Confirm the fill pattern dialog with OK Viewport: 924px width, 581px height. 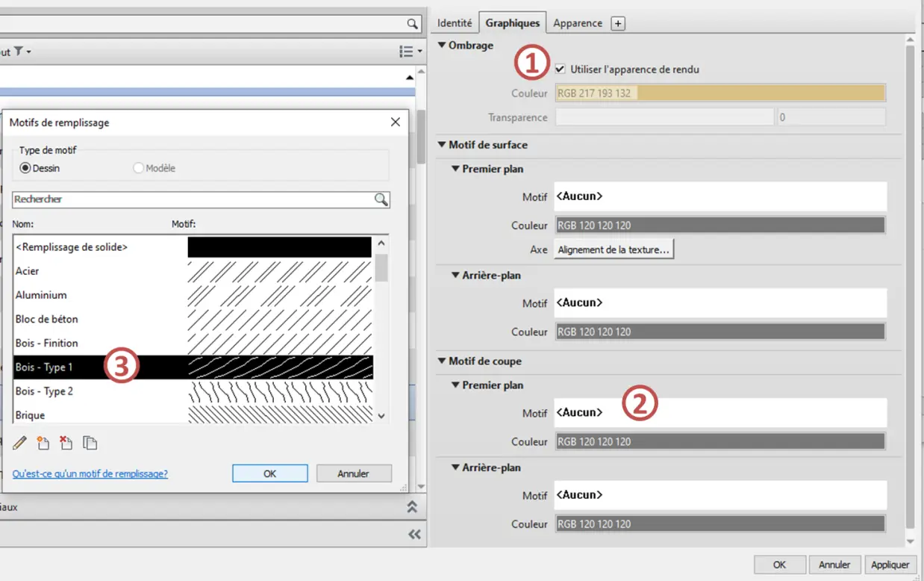(x=270, y=473)
